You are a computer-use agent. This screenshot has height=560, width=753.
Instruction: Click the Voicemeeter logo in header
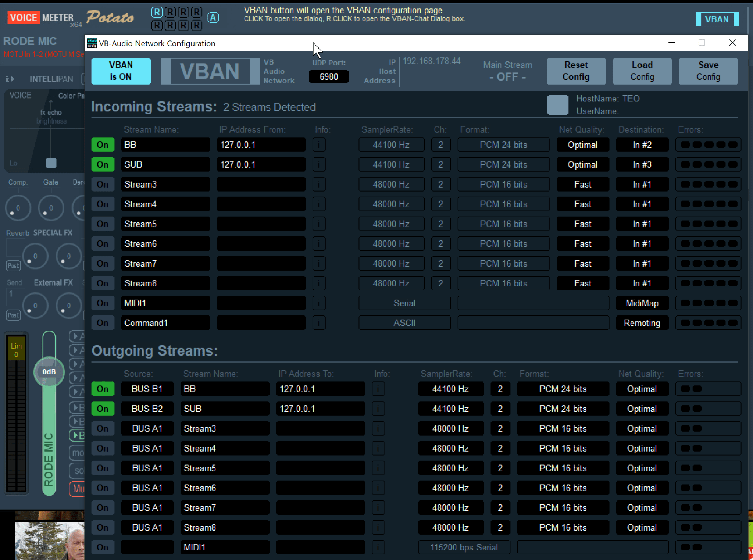[41, 18]
